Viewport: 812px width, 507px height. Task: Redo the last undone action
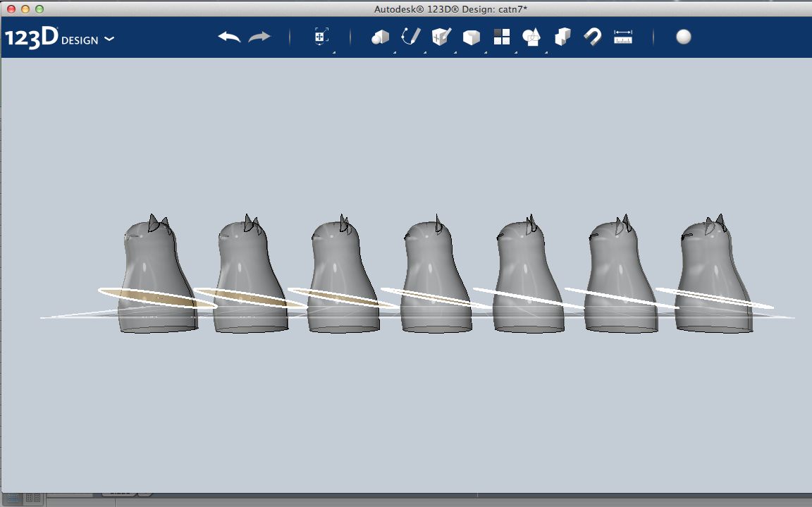pyautogui.click(x=259, y=37)
